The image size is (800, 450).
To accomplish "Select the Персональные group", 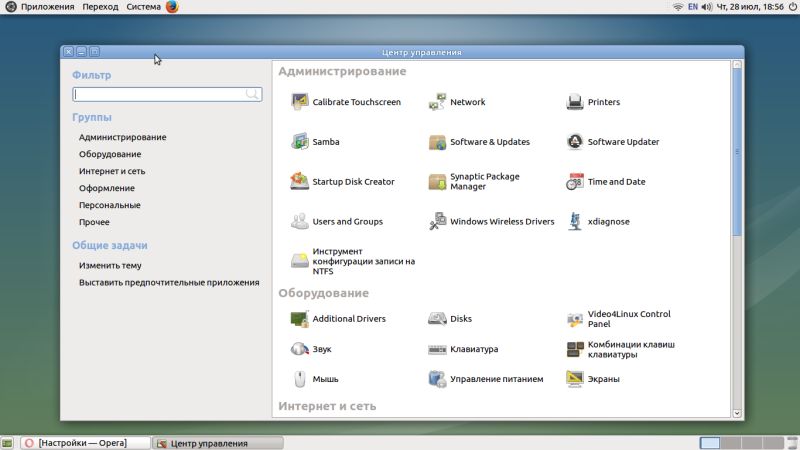I will (109, 205).
